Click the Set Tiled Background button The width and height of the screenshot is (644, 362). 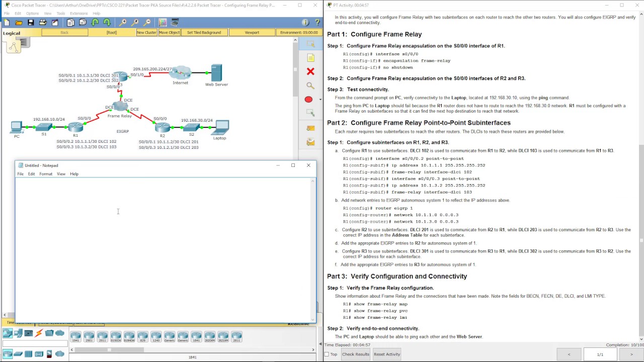(x=204, y=32)
